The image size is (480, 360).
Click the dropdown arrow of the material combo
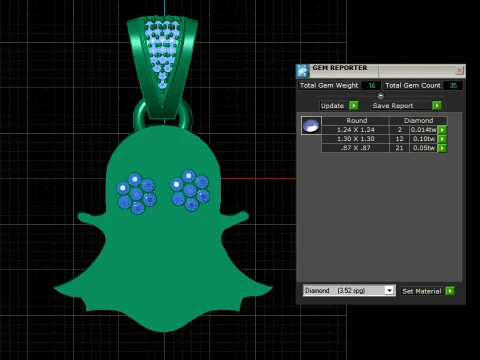pos(389,291)
